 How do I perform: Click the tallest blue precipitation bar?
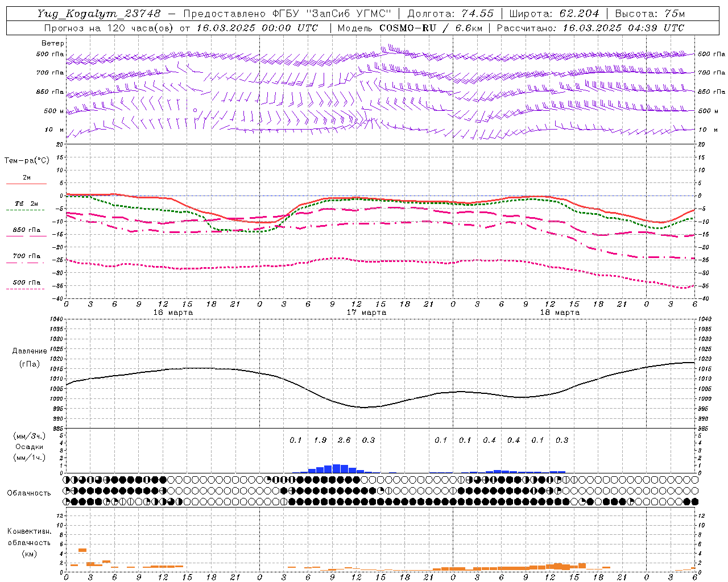coord(336,468)
